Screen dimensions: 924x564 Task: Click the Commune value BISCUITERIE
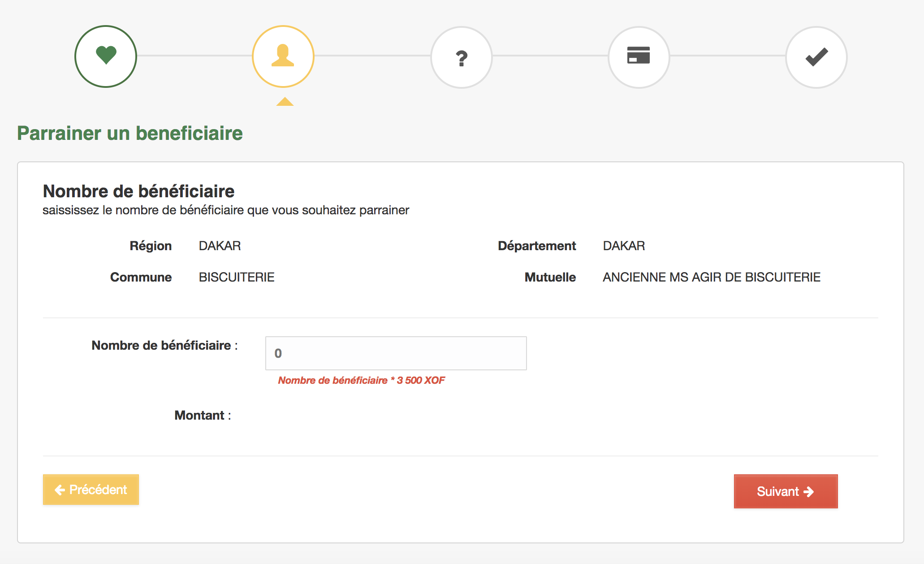point(237,277)
